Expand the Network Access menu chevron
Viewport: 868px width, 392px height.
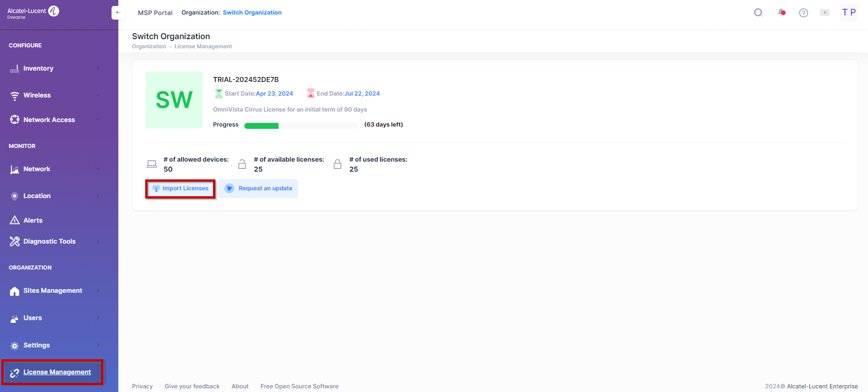(x=98, y=120)
